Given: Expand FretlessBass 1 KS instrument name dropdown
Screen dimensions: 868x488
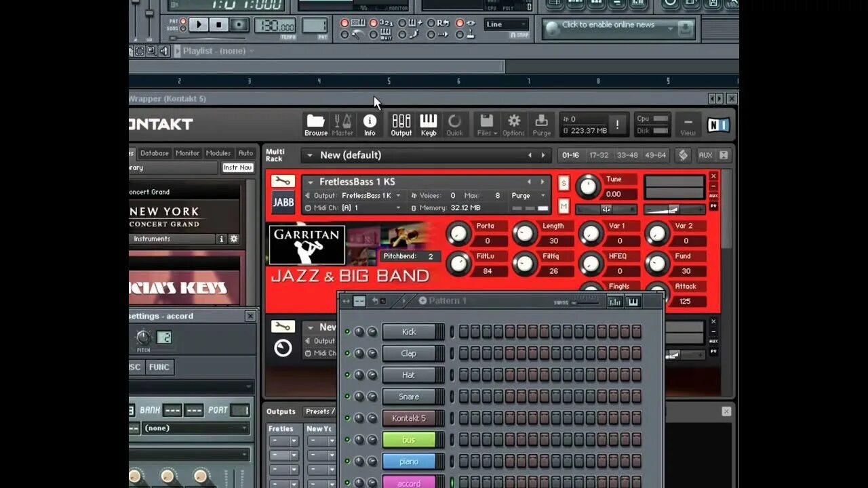Looking at the screenshot, I should 310,182.
